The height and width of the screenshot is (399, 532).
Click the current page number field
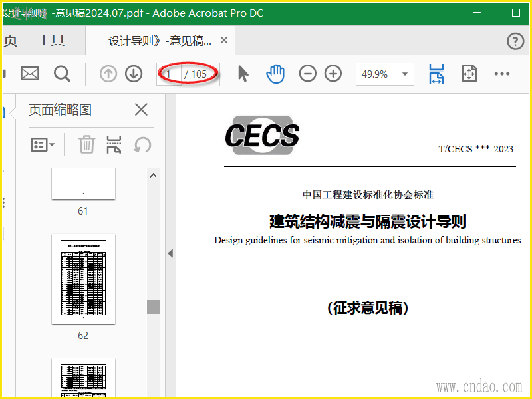169,74
